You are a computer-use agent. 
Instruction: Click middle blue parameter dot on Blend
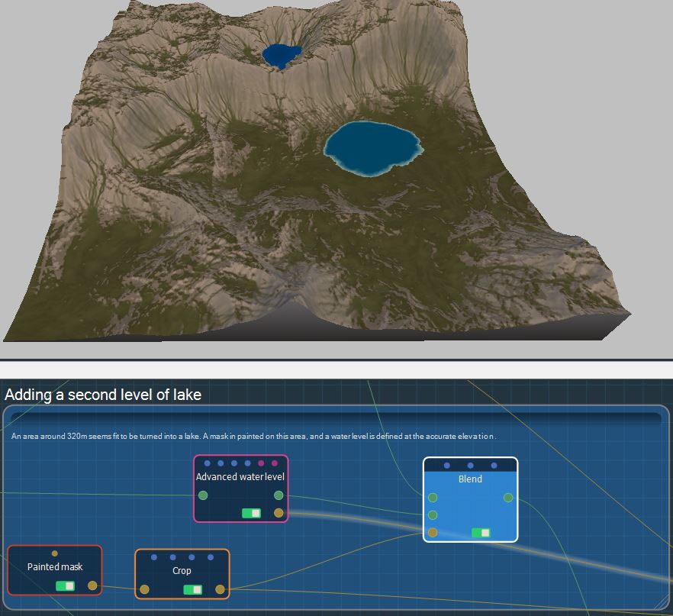pyautogui.click(x=470, y=466)
